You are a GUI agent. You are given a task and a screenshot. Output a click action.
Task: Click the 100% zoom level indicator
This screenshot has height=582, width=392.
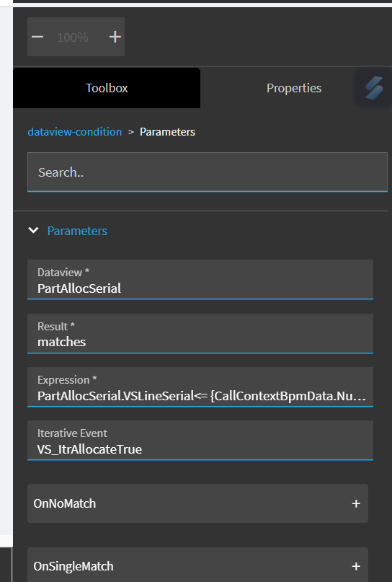[73, 37]
